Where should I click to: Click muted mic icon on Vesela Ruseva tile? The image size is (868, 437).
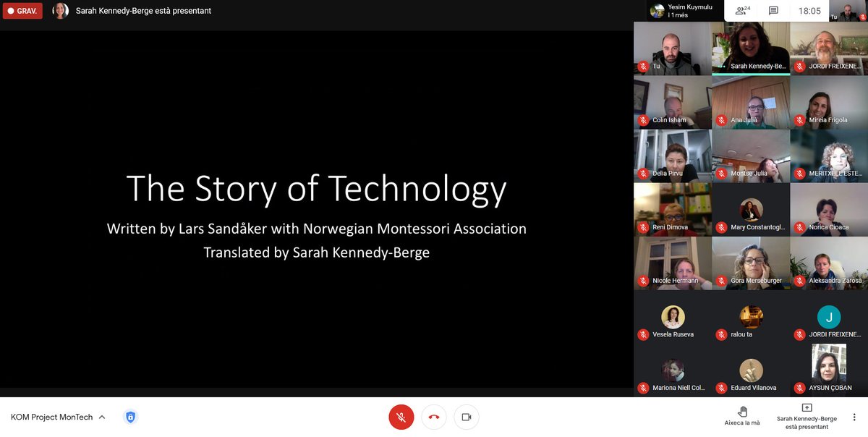(x=643, y=334)
